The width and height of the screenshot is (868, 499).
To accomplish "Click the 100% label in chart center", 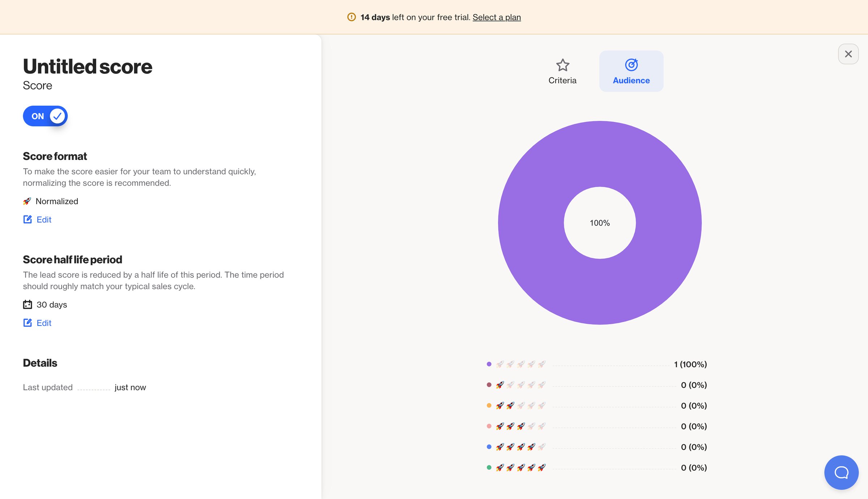I will click(600, 223).
